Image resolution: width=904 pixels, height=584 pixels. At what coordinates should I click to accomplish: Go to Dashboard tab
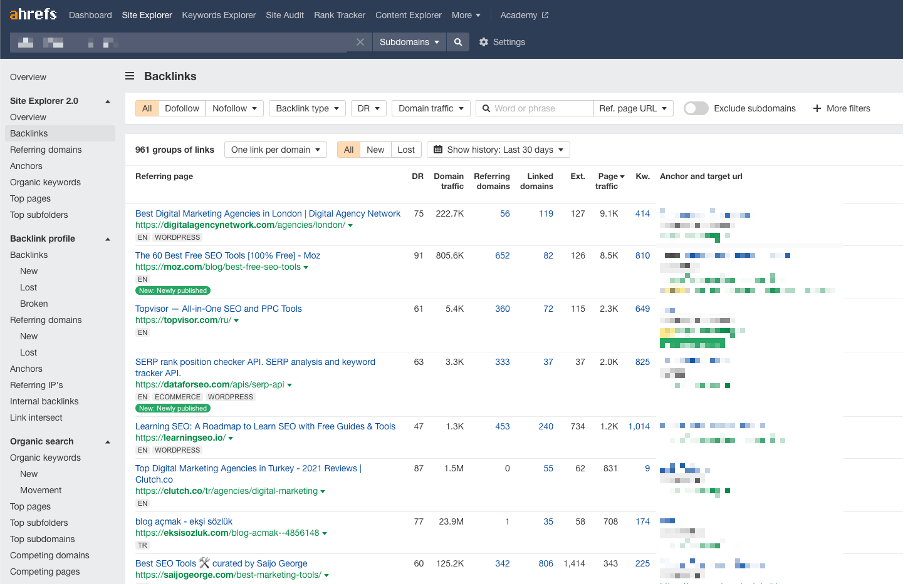pyautogui.click(x=91, y=15)
